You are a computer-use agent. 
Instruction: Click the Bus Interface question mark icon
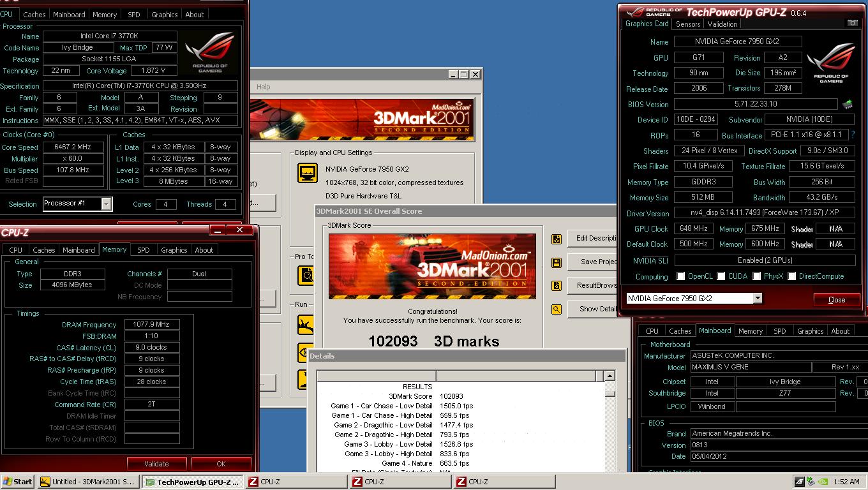click(853, 135)
